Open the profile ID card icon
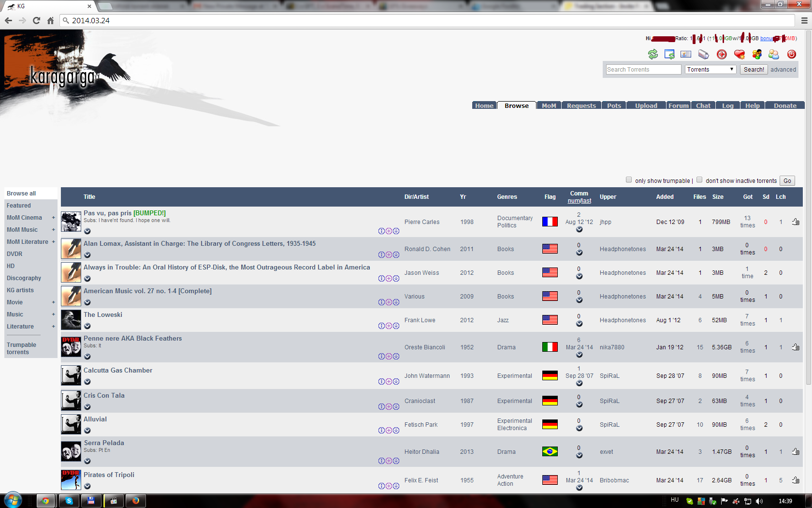Screen dimensions: 812x508 coord(686,54)
